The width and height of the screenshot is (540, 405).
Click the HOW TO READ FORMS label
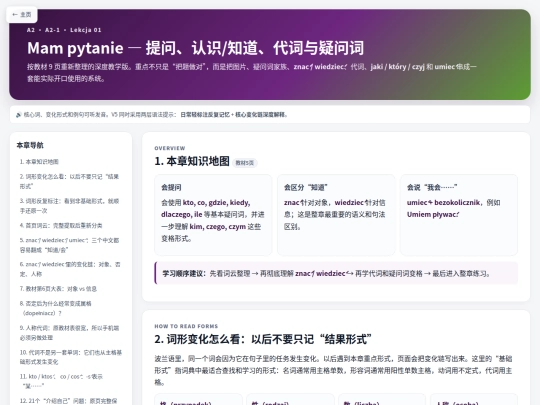click(186, 326)
